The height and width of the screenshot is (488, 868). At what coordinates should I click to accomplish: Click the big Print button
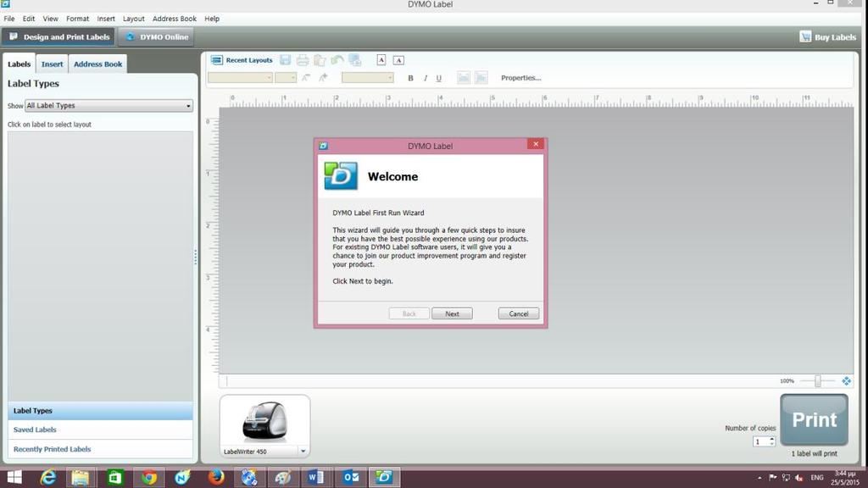click(x=814, y=420)
